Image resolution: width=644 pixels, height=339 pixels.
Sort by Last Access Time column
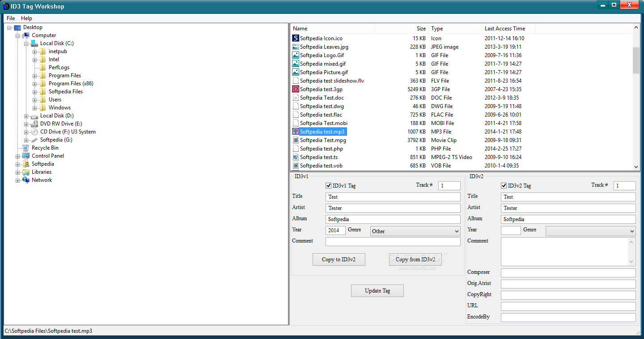click(508, 29)
